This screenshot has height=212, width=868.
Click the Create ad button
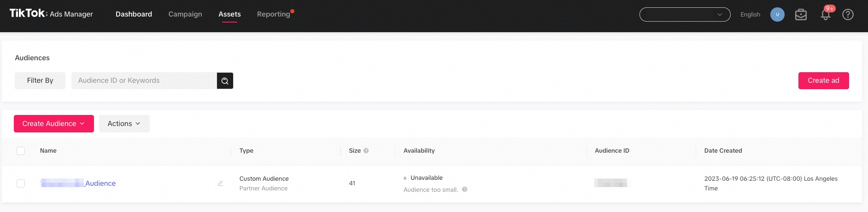[x=823, y=80]
